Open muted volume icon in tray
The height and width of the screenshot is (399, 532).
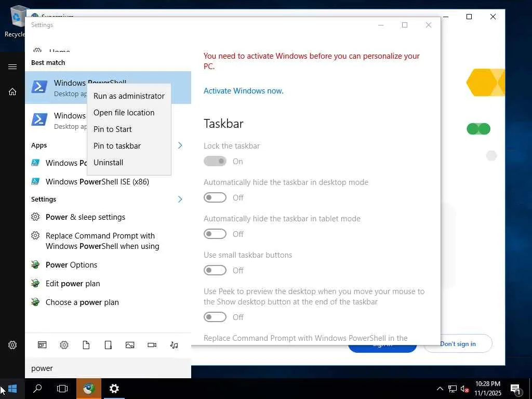pyautogui.click(x=464, y=389)
